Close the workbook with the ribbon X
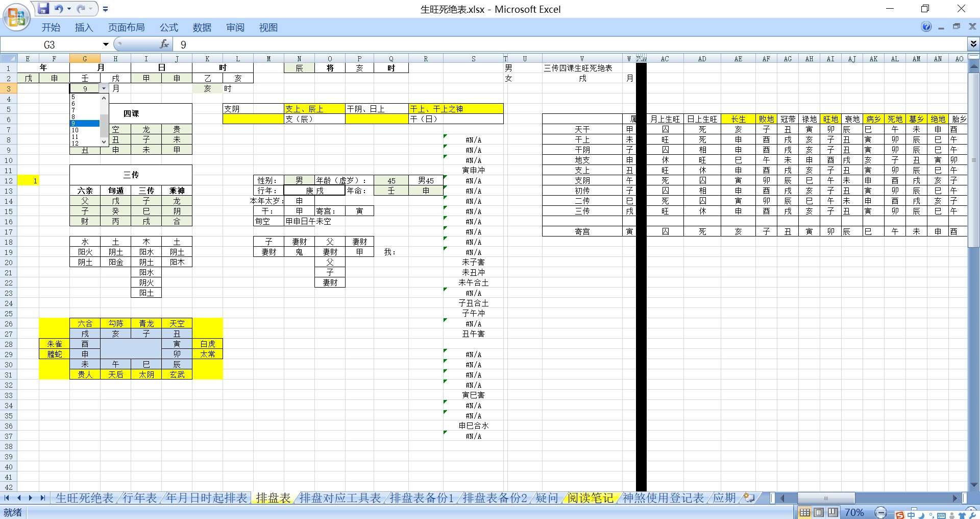 [972, 27]
